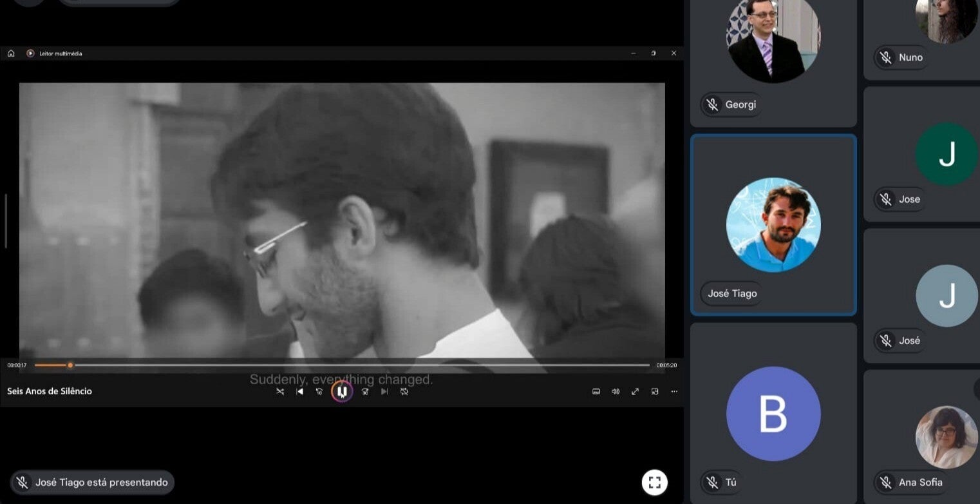
Task: Expand the media player to full screen
Action: (x=635, y=391)
